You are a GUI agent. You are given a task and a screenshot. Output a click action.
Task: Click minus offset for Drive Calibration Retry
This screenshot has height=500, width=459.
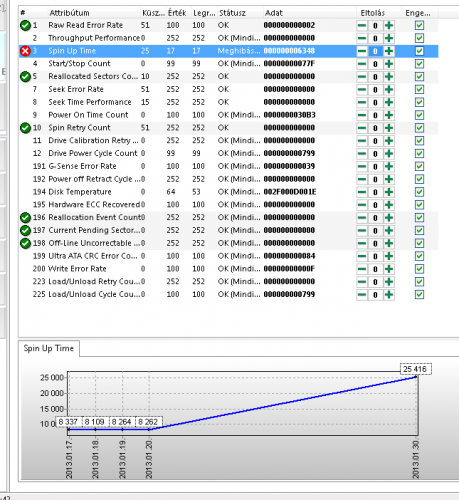click(x=362, y=141)
